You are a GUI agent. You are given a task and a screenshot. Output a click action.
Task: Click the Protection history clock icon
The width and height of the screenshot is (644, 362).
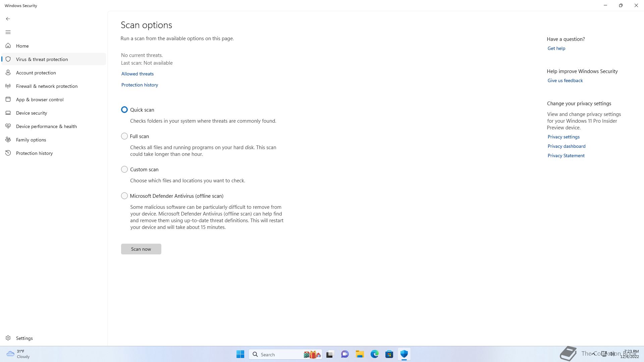coord(8,153)
